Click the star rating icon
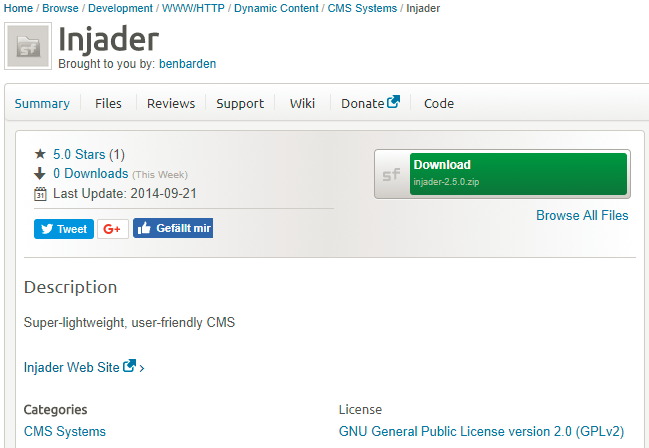This screenshot has width=649, height=448. click(x=40, y=154)
